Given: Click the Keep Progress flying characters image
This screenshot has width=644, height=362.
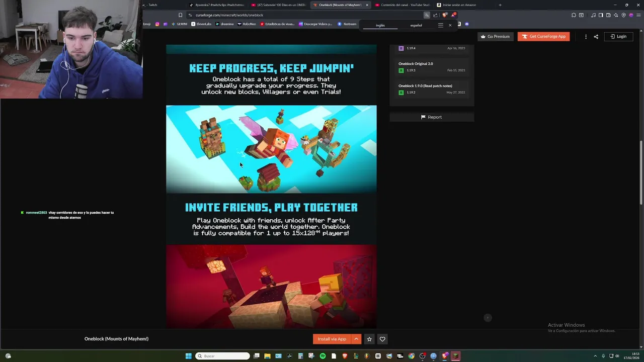Looking at the screenshot, I should 271,149.
